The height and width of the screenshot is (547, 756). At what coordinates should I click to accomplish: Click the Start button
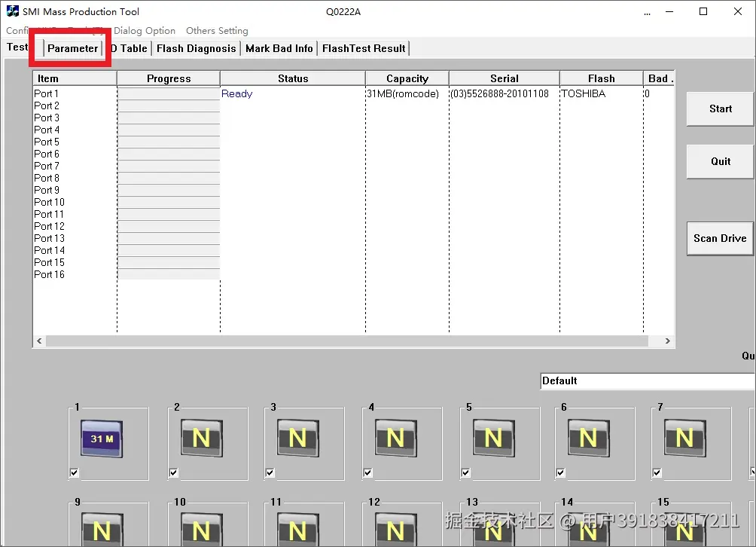tap(721, 109)
